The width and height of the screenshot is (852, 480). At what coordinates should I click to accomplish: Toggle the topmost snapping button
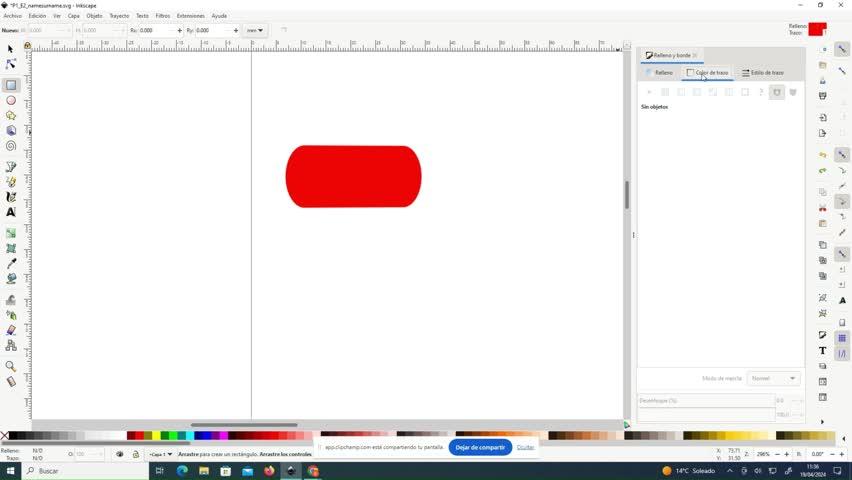coord(842,48)
